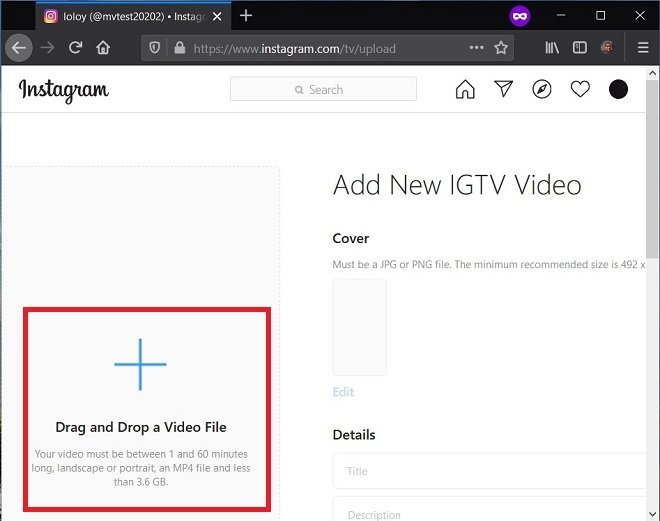660x521 pixels.
Task: Click the JPG or PNG file requirement text
Action: tap(489, 264)
